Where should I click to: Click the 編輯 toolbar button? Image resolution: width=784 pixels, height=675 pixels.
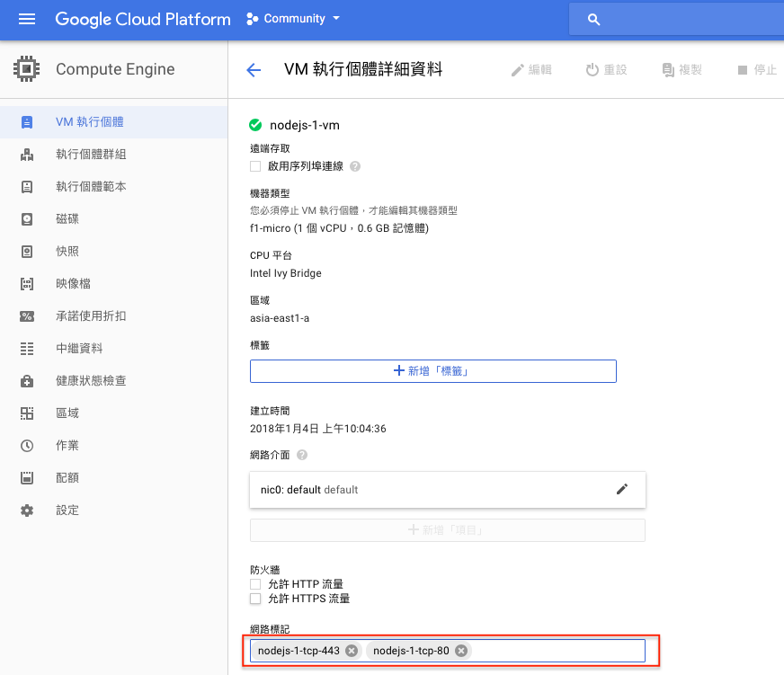[x=531, y=70]
